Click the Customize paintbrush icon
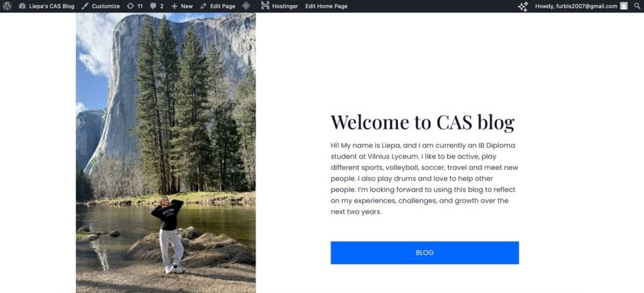 point(85,6)
